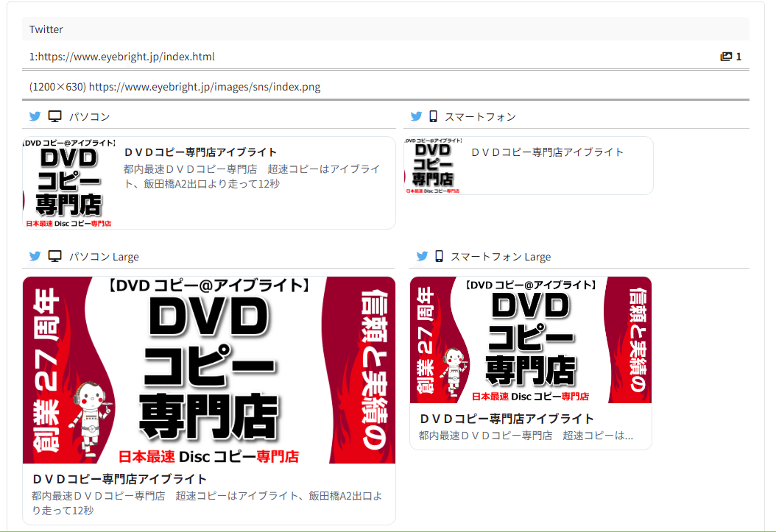The width and height of the screenshot is (776, 532).
Task: Click description text under パソコン Large card
Action: 207,503
